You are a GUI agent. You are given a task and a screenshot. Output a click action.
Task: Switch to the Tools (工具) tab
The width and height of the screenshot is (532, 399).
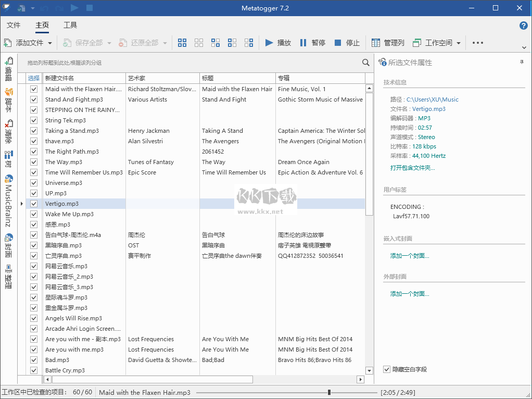(x=70, y=25)
